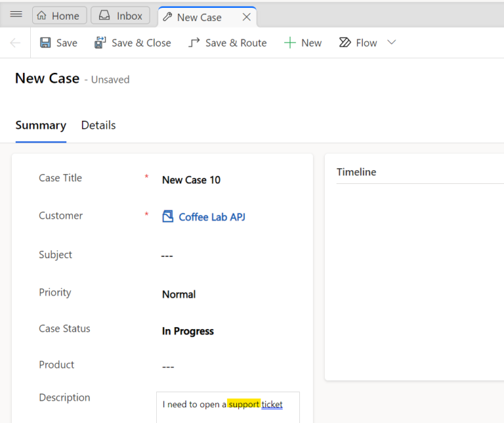The image size is (504, 423).
Task: Click Save & Close button label
Action: point(141,43)
